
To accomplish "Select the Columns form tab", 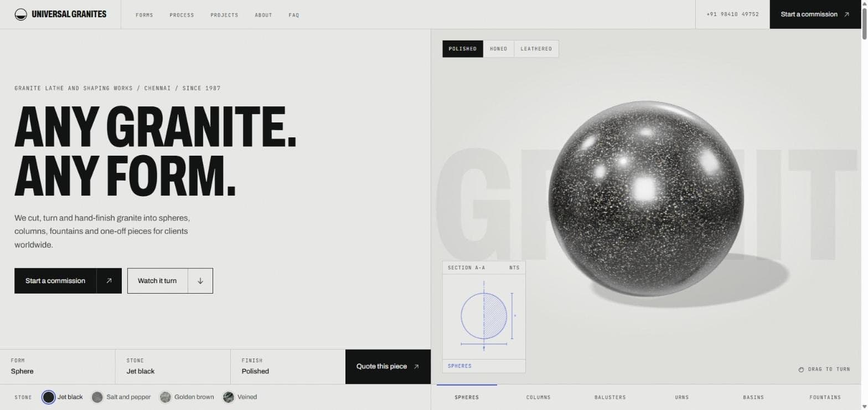I will click(539, 397).
